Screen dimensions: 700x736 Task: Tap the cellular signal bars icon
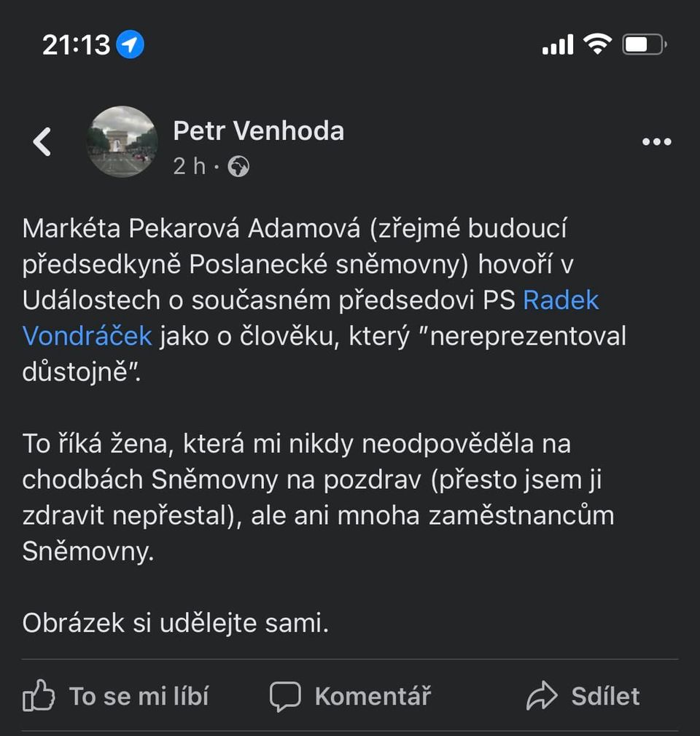[x=558, y=45]
